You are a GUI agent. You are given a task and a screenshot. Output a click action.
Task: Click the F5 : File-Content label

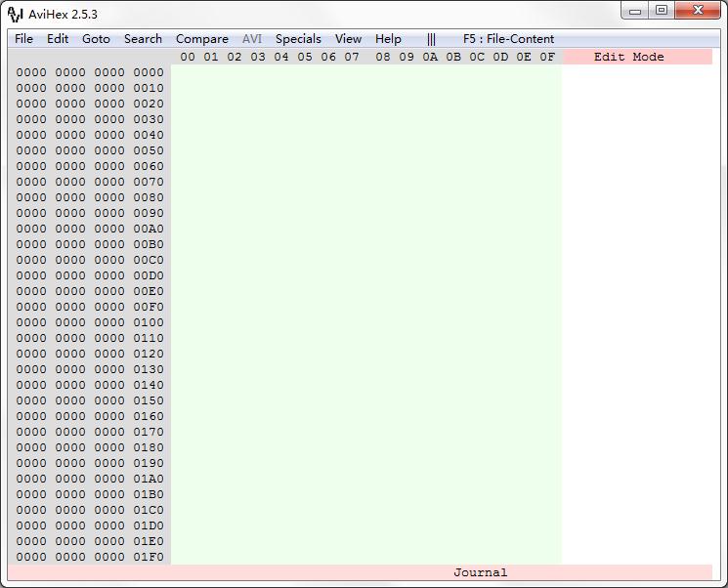[508, 39]
